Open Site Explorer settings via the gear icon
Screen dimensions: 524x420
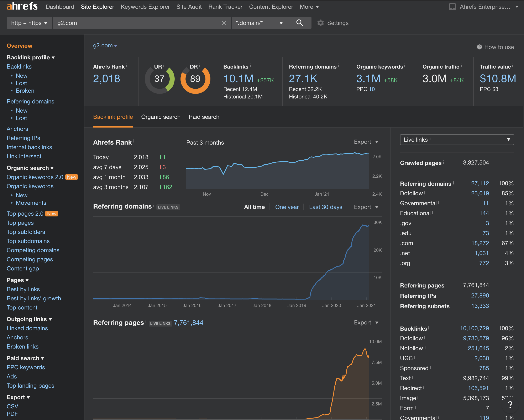[320, 23]
